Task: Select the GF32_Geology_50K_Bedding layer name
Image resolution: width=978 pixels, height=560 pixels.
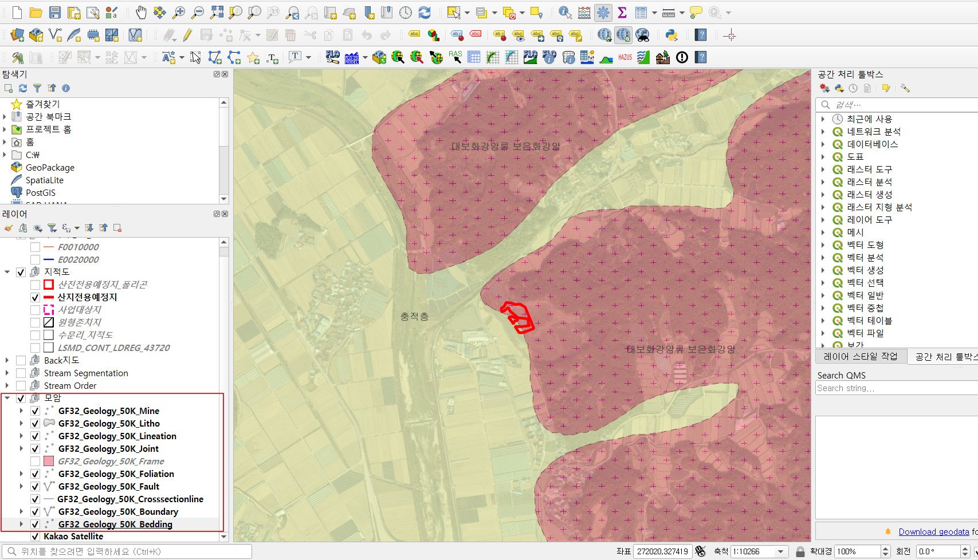Action: click(x=115, y=524)
